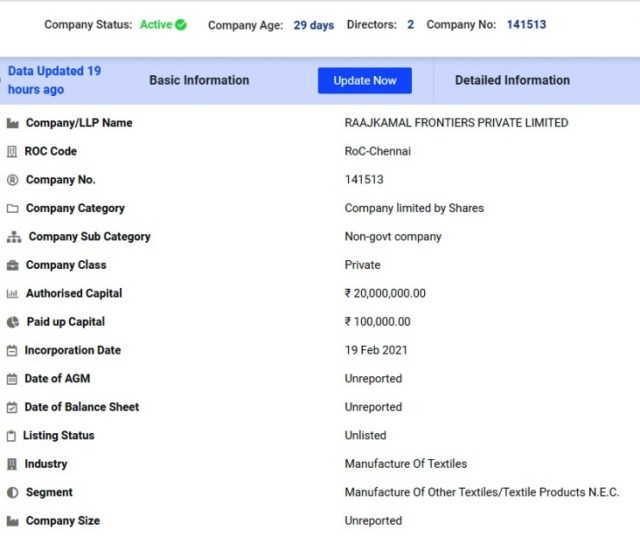
Task: Click the half-circle icon beside Segment
Action: click(13, 493)
